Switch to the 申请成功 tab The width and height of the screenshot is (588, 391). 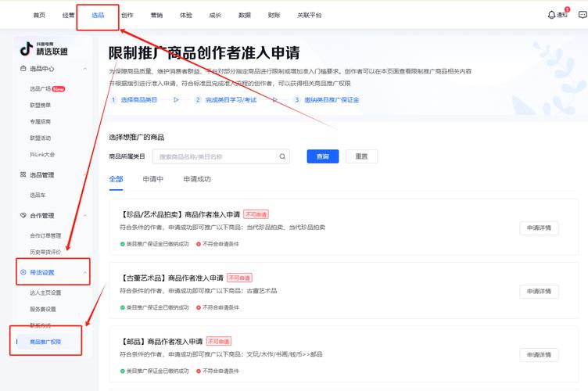(197, 179)
